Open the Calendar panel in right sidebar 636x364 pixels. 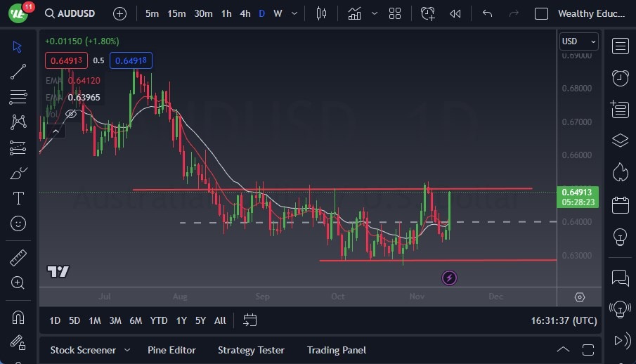pyautogui.click(x=620, y=204)
